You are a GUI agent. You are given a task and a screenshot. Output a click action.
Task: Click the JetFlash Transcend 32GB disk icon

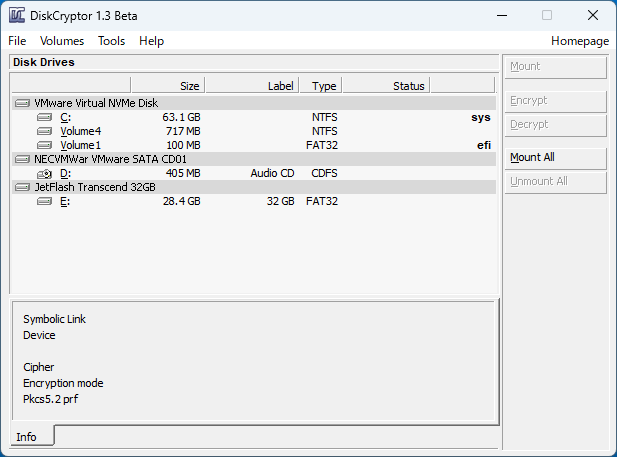pos(22,187)
